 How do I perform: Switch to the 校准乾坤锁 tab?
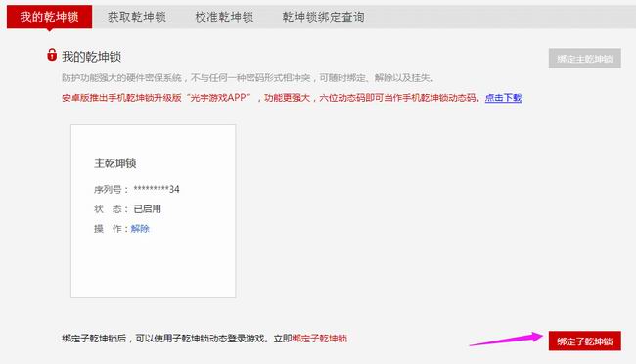pyautogui.click(x=224, y=17)
